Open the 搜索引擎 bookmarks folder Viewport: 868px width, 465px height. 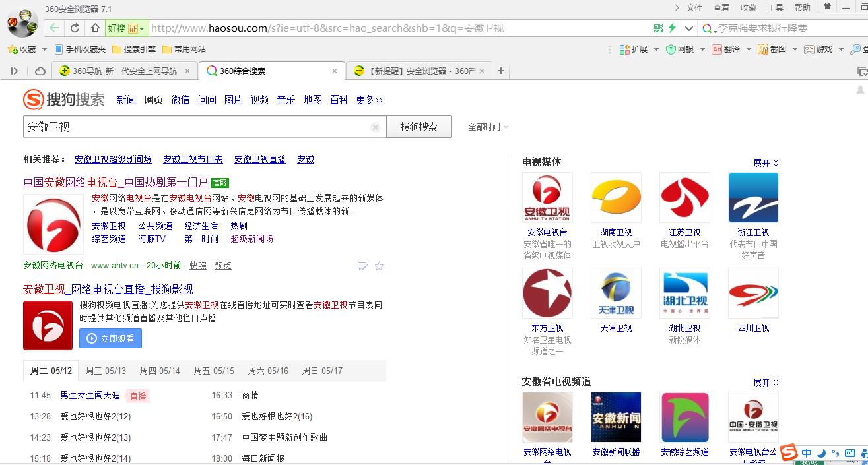[134, 49]
